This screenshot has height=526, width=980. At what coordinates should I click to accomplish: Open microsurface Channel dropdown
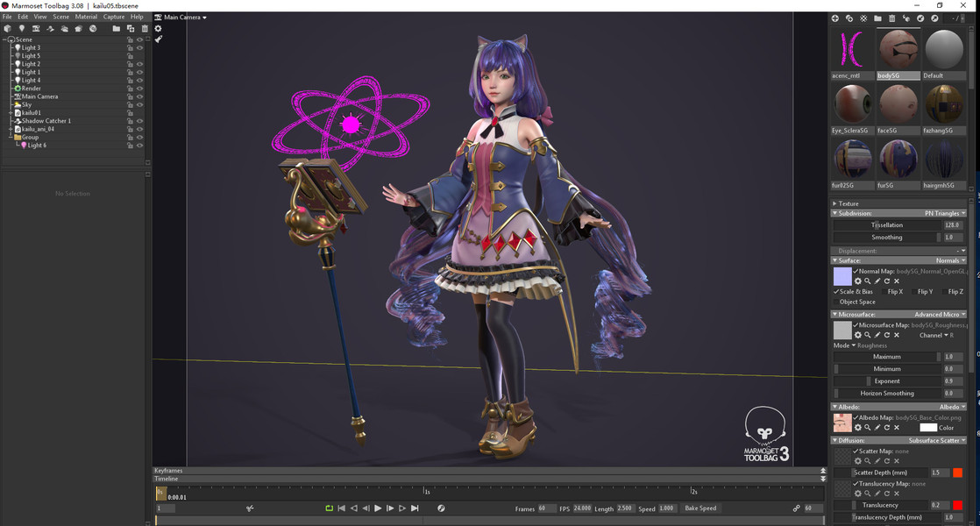coord(934,336)
